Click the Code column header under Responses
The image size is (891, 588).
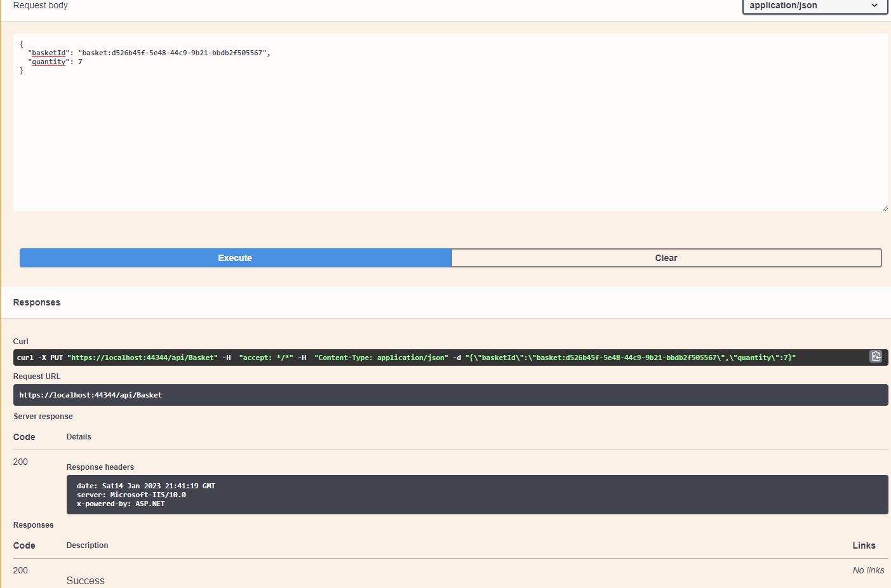pos(24,545)
